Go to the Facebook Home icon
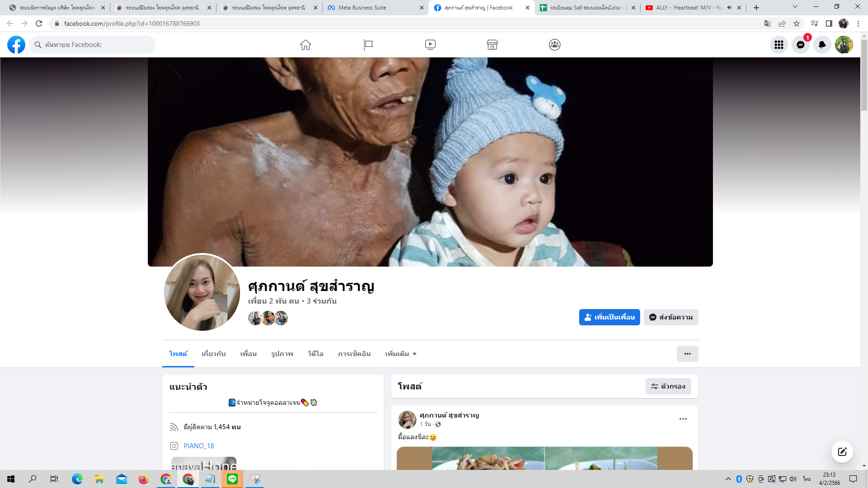Image resolution: width=868 pixels, height=488 pixels. 306,45
